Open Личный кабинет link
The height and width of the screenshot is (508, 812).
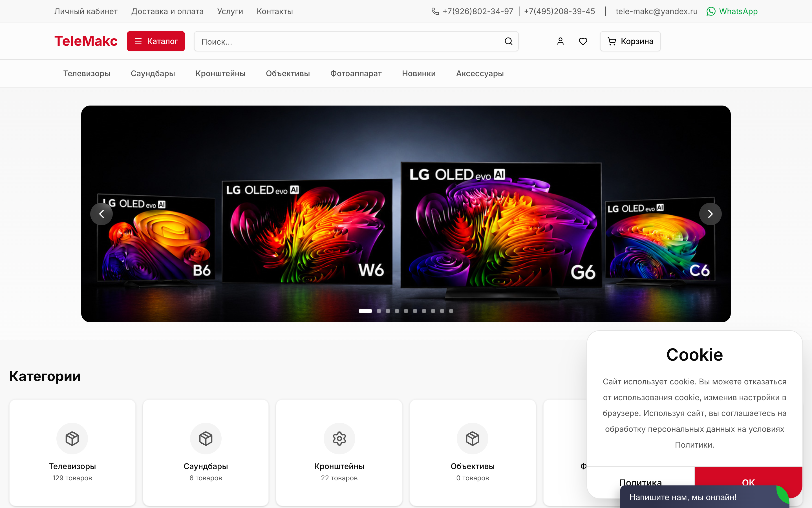[86, 11]
